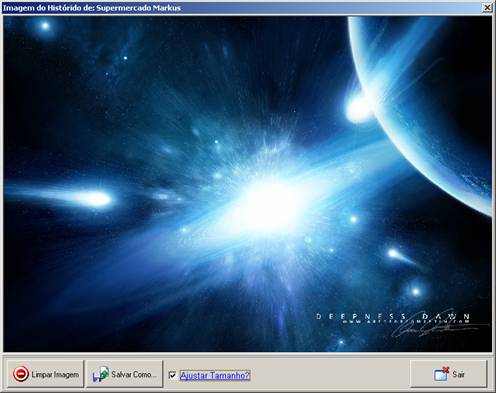Screen dimensions: 496x393
Task: Click the DEEPNESS DAWN watermark text
Action: [393, 316]
